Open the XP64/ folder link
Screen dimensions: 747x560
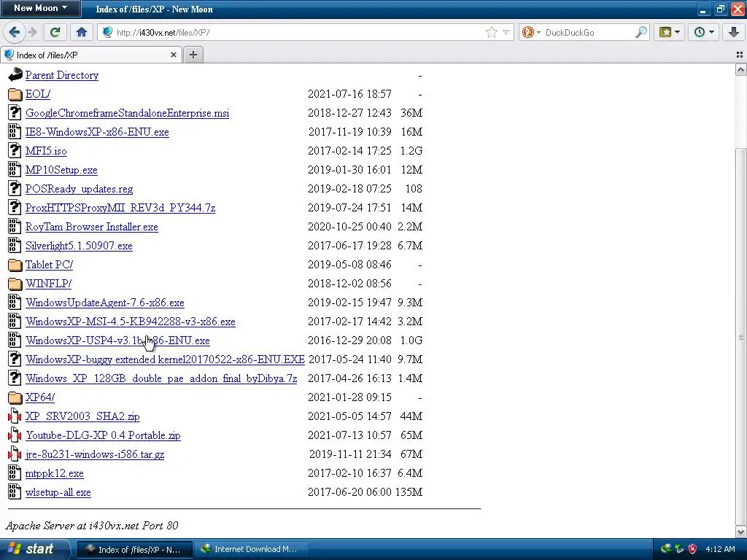tap(40, 397)
